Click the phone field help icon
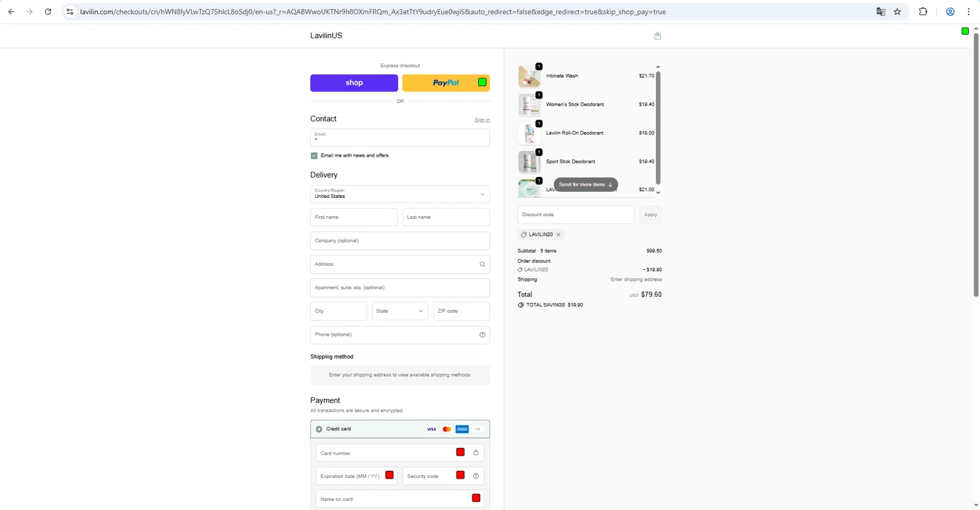 tap(482, 335)
